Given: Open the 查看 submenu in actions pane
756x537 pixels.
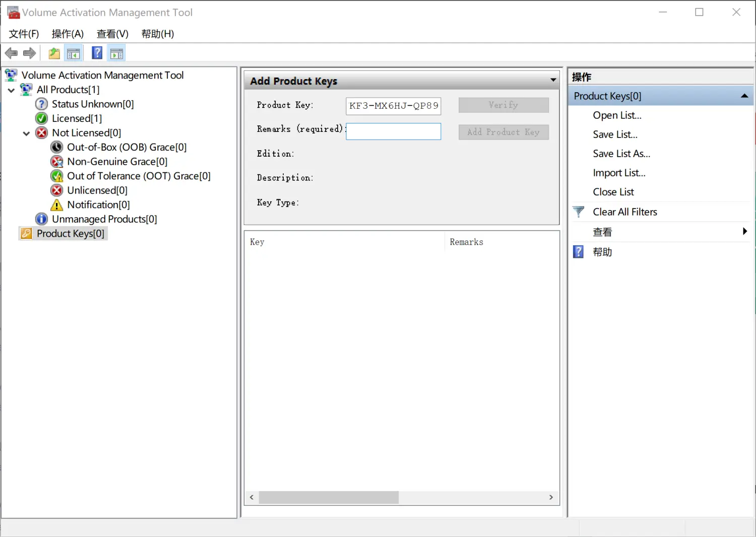Looking at the screenshot, I should coord(744,232).
